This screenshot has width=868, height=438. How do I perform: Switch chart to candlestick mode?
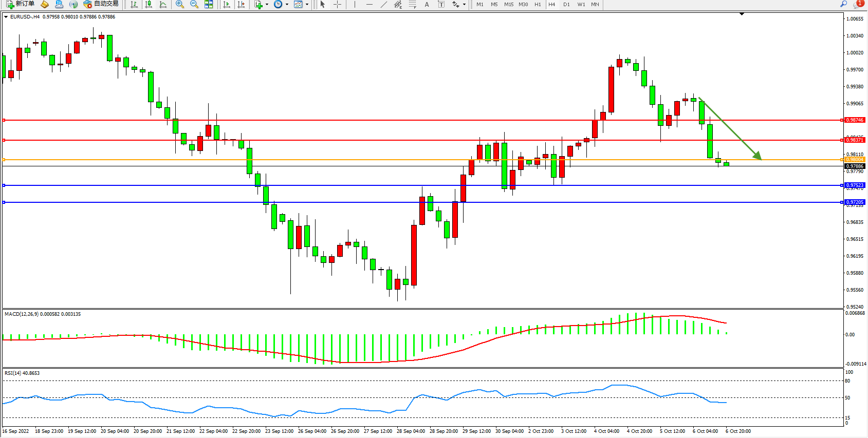(x=149, y=5)
